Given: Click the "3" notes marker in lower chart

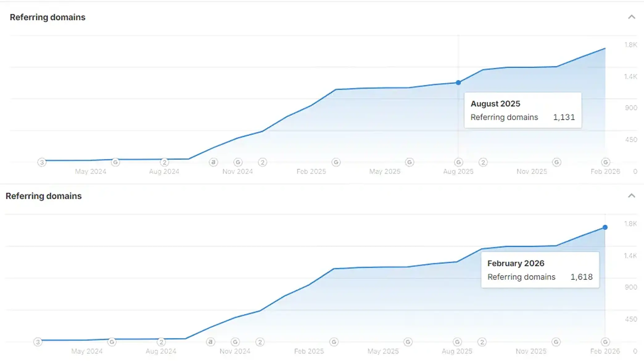Looking at the screenshot, I should (38, 342).
